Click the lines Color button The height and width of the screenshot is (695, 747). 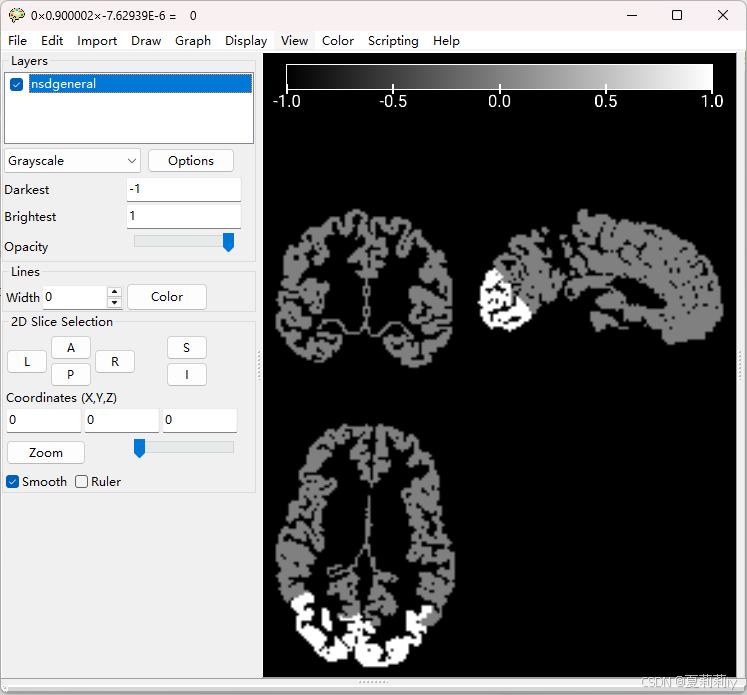167,297
